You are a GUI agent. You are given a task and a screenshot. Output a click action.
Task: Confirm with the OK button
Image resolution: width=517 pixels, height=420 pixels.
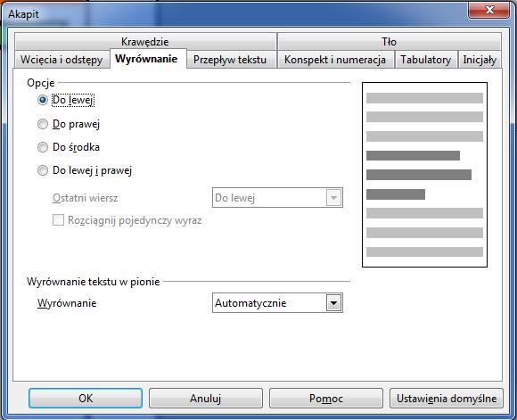click(86, 399)
